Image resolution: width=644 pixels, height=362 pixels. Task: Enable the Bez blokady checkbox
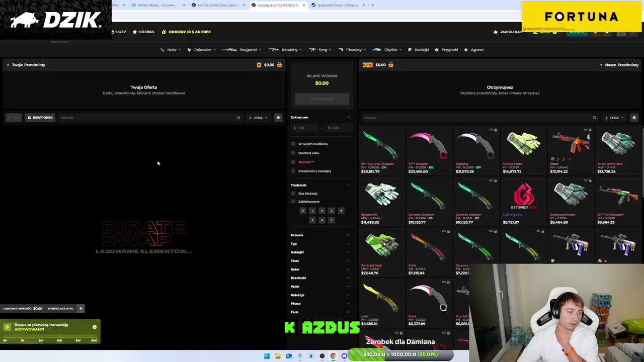(x=293, y=194)
